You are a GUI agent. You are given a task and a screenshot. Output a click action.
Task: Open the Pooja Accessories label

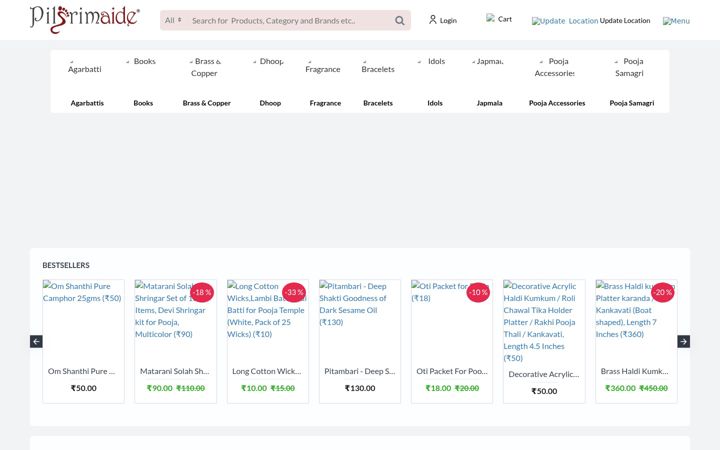click(x=557, y=103)
